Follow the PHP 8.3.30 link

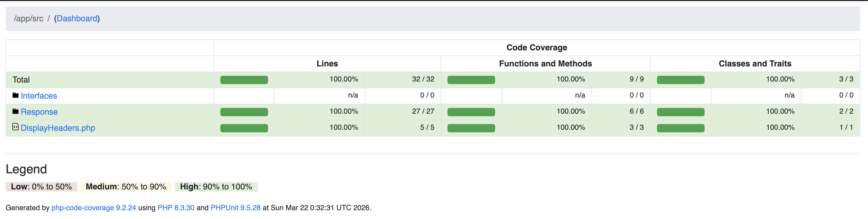(x=176, y=208)
